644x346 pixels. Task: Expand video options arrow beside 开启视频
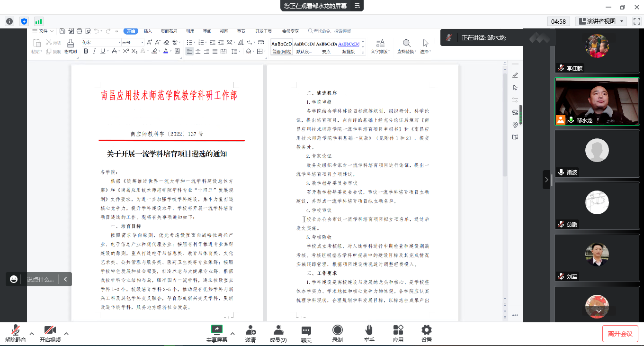click(66, 334)
